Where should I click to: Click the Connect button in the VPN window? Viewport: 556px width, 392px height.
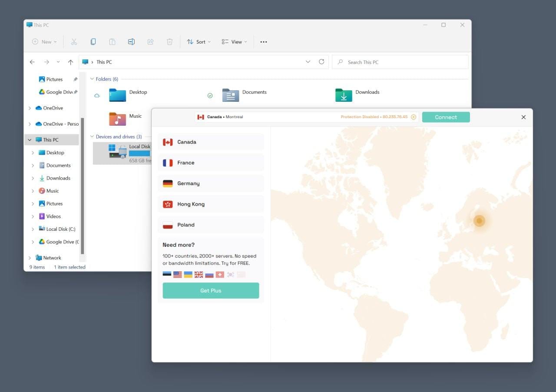tap(446, 117)
